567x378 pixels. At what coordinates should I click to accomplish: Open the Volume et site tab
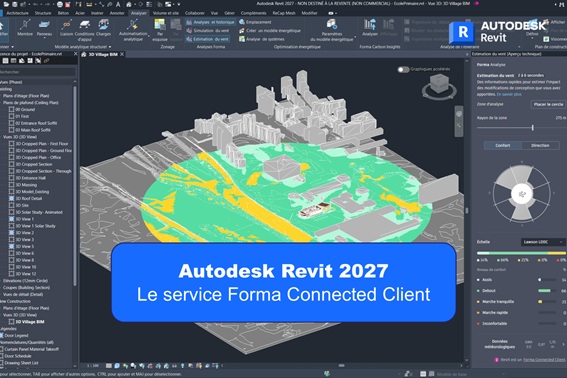(x=166, y=13)
